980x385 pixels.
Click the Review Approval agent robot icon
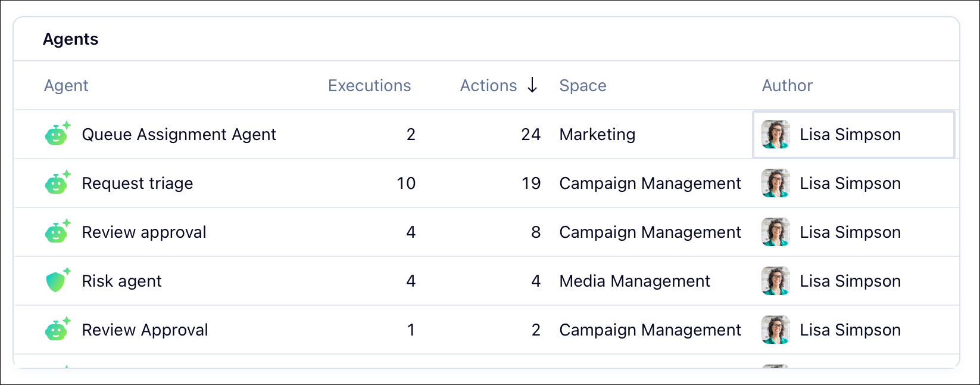pyautogui.click(x=58, y=330)
